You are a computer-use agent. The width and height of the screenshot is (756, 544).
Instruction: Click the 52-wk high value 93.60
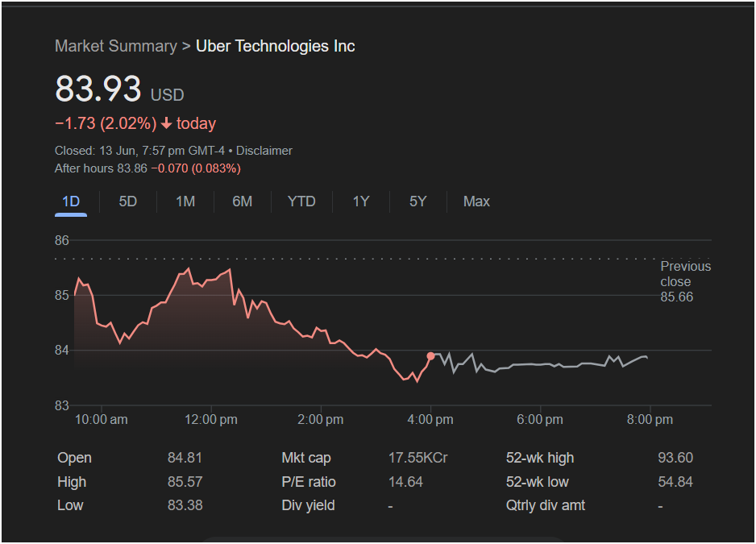(675, 458)
